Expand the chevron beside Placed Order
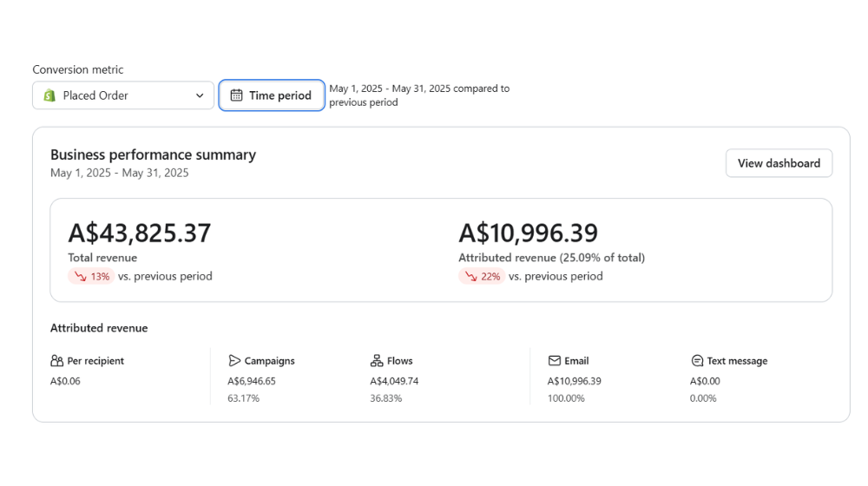 (200, 95)
